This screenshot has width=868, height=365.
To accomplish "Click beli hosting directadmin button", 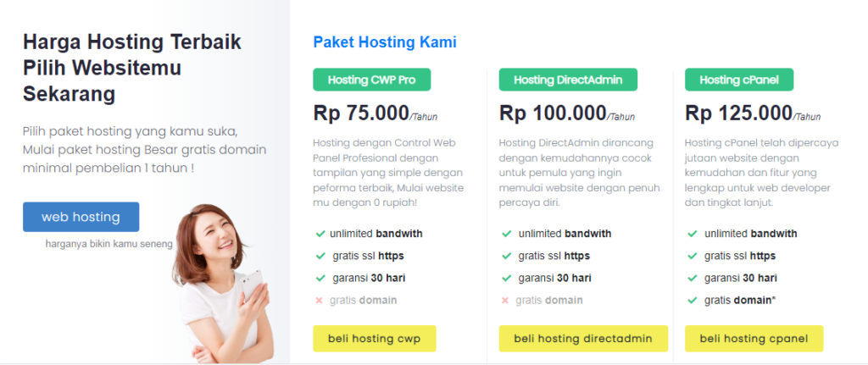I will [583, 339].
